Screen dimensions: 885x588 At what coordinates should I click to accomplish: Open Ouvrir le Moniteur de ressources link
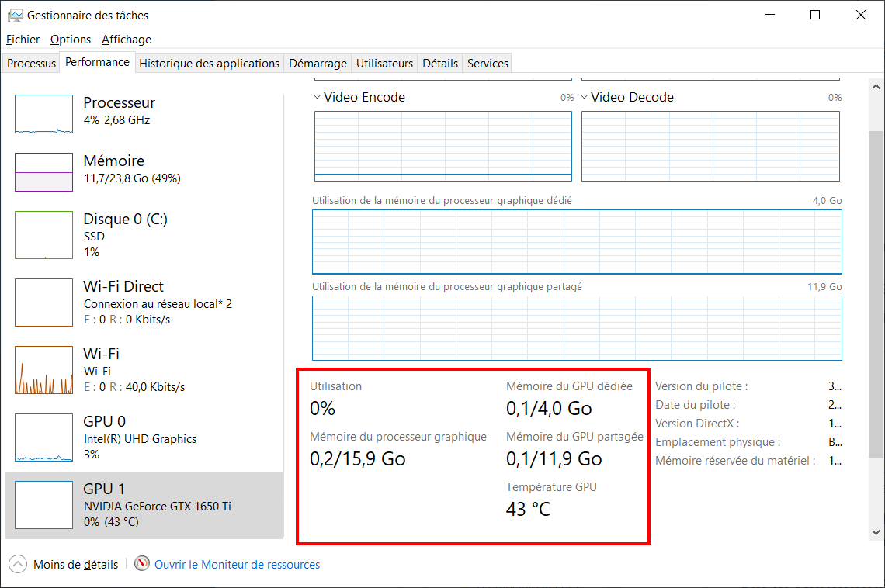[x=237, y=564]
